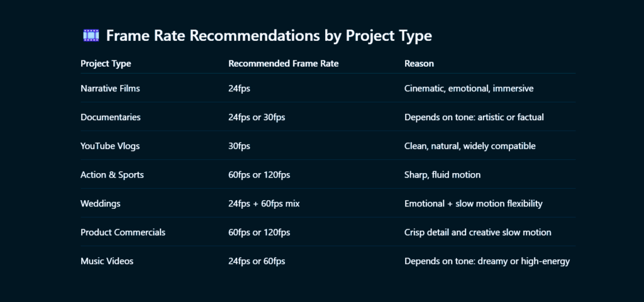Click the 24fps value for Narrative Films
644x302 pixels.
coord(239,88)
